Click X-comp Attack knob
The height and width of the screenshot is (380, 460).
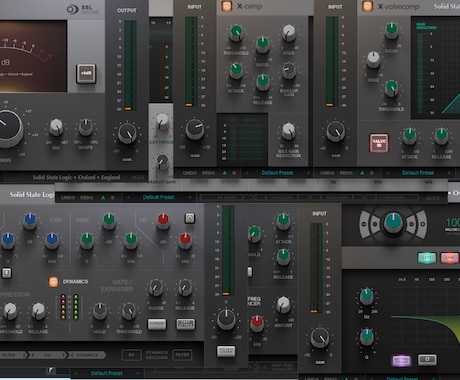236,70
